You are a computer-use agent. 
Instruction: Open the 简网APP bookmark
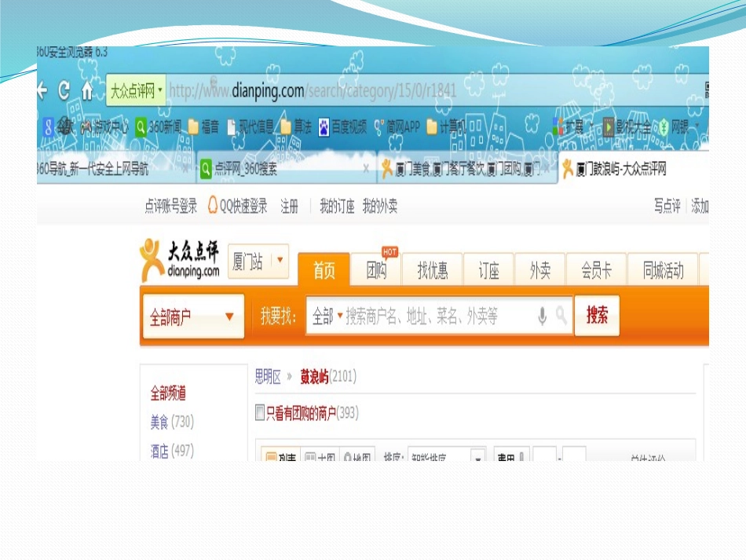point(397,127)
